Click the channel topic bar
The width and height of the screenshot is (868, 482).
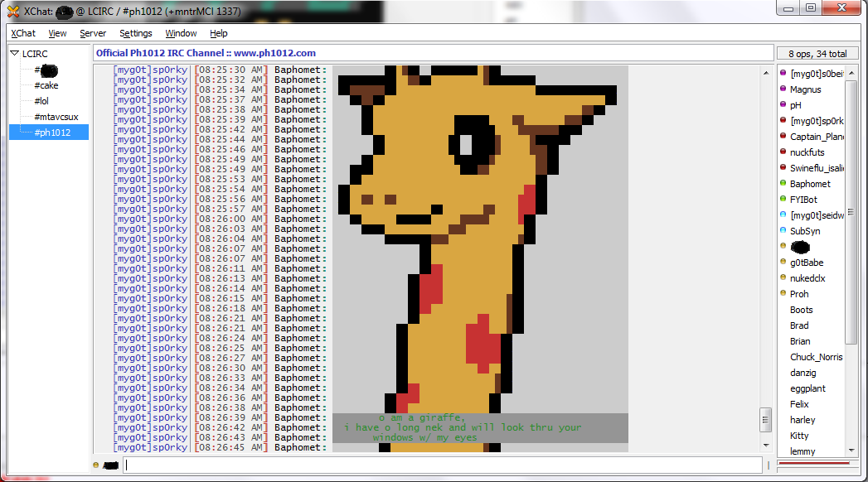click(434, 53)
